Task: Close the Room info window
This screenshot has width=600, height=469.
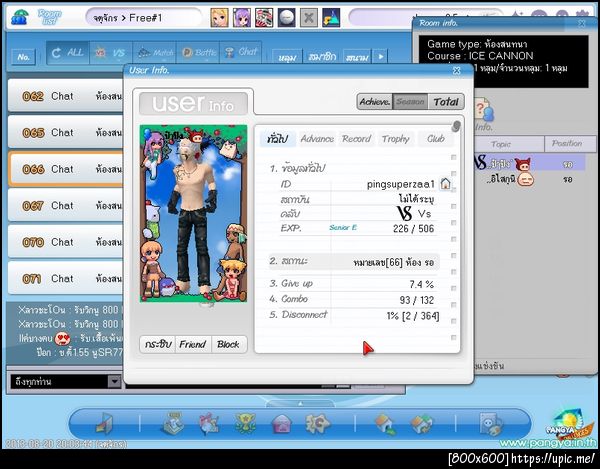Action: click(582, 24)
